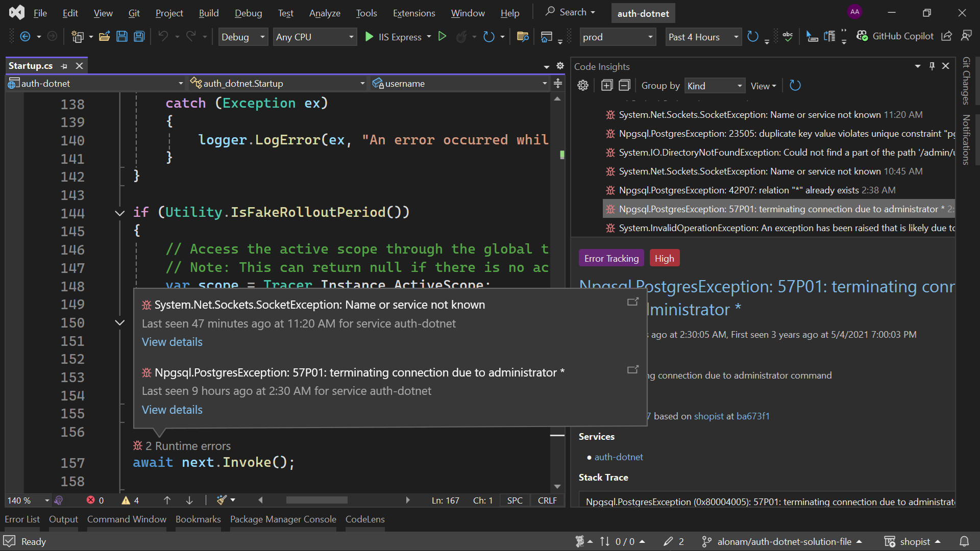980x551 pixels.
Task: Click View details for the SocketException
Action: (x=171, y=342)
